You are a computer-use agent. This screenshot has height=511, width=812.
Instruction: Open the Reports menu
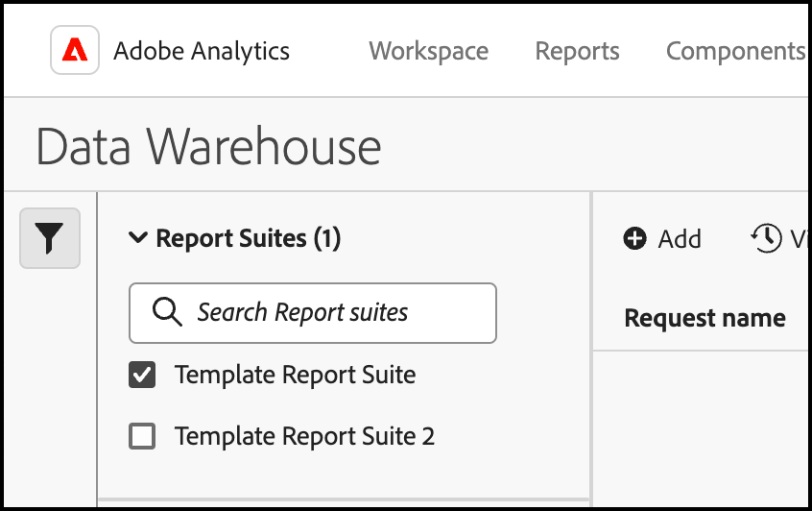[577, 51]
